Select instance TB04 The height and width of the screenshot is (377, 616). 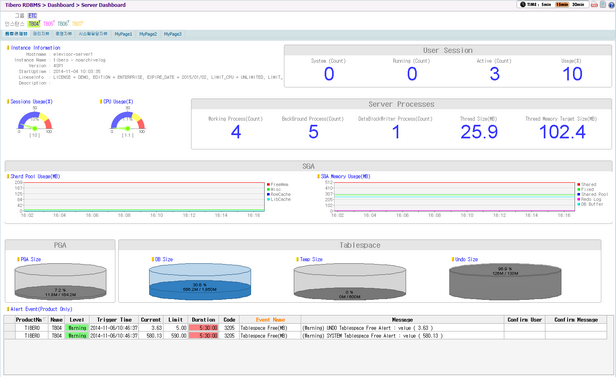34,24
